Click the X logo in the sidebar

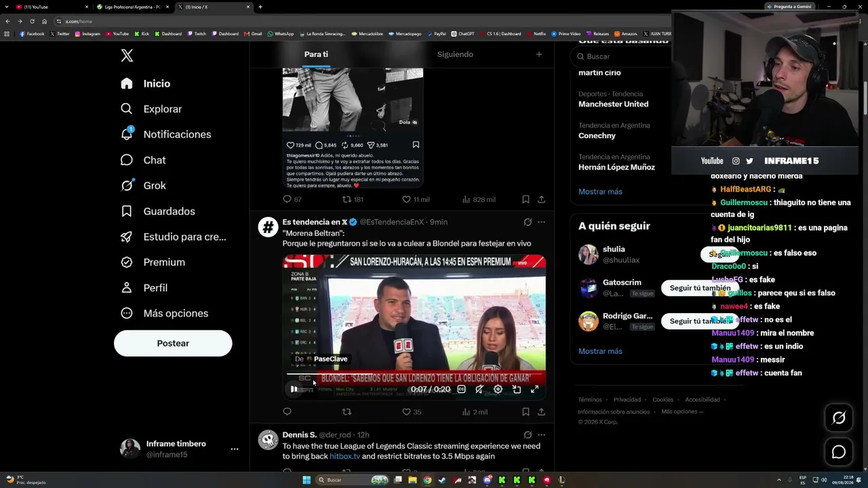[127, 56]
